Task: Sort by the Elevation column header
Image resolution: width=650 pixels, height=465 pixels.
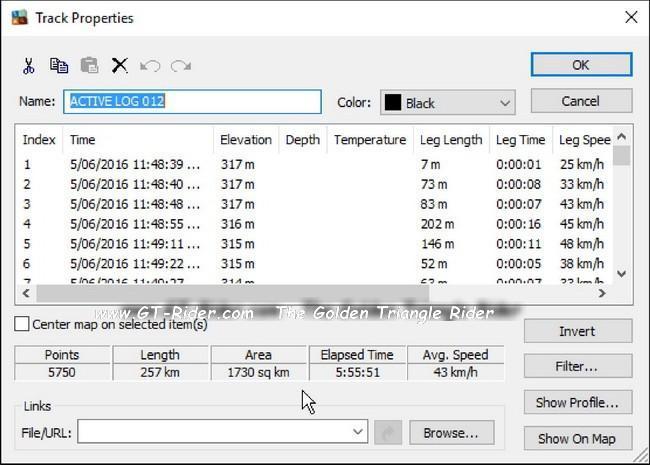Action: (245, 140)
